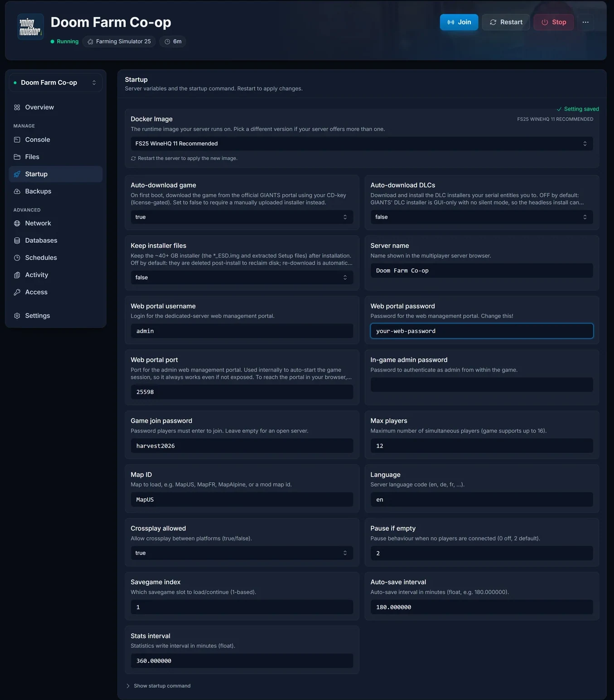Click the Game join password field
614x700 pixels.
point(242,446)
